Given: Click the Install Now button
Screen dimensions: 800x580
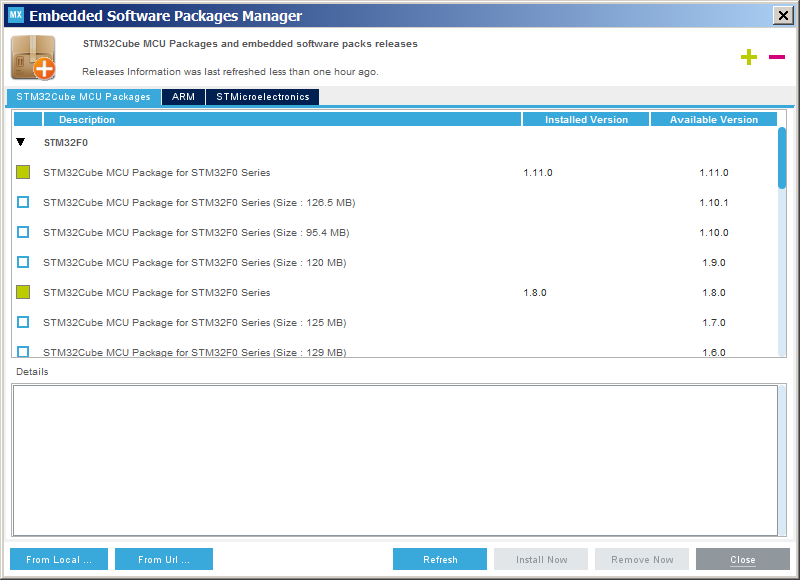Looking at the screenshot, I should pyautogui.click(x=541, y=559).
